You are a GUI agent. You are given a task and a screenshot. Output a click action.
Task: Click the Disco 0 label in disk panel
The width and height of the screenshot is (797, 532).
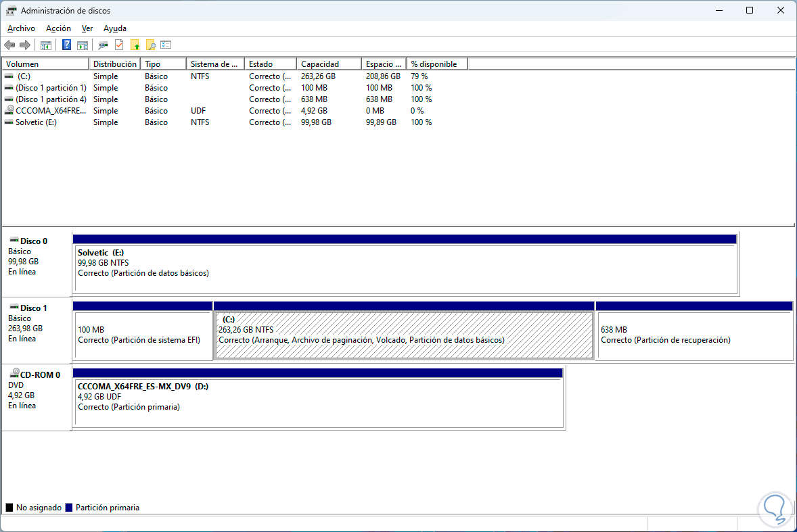[x=34, y=241]
